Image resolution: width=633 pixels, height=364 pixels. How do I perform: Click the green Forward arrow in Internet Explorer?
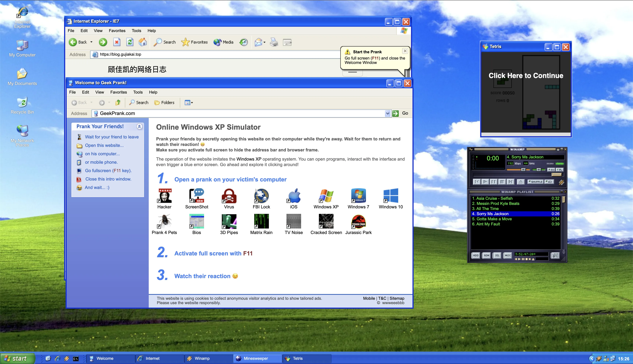pyautogui.click(x=103, y=42)
